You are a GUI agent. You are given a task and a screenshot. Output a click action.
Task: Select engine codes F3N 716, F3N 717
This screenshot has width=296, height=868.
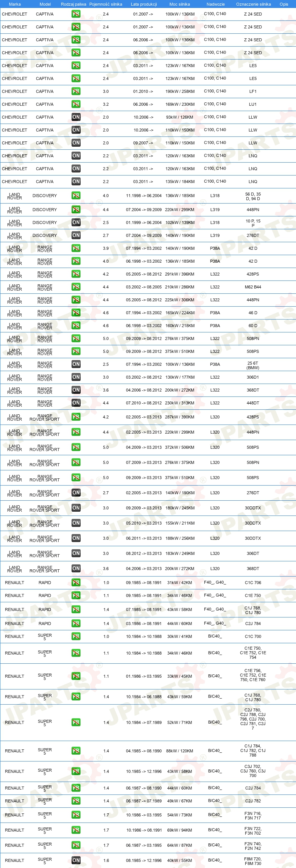pos(253,816)
